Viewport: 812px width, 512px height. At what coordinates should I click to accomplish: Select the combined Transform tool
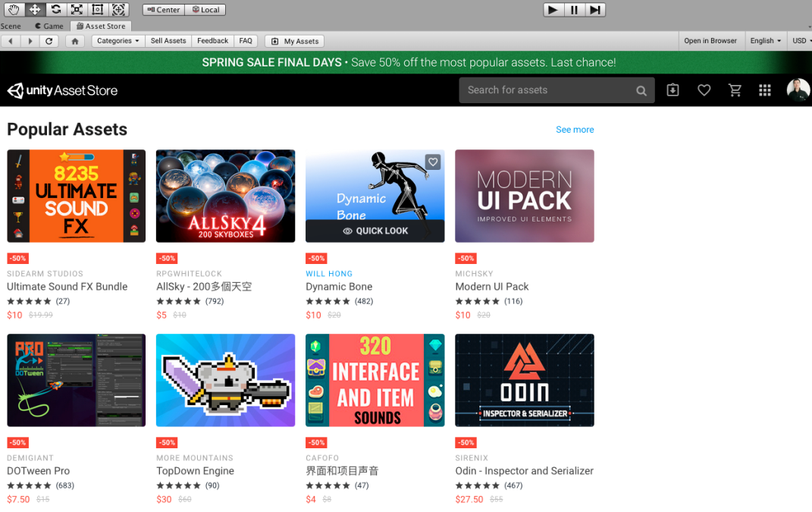(x=118, y=9)
